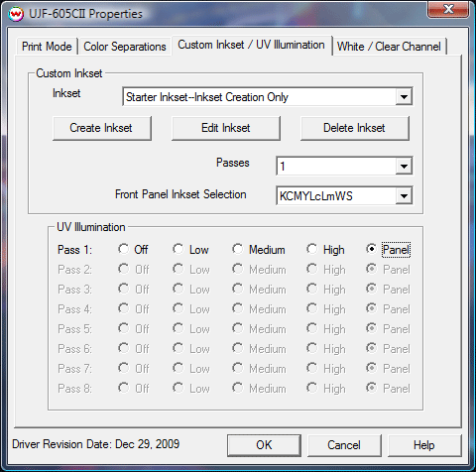This screenshot has width=476, height=472.
Task: Close the UJF-605CII Properties dialog
Action: pyautogui.click(x=448, y=9)
